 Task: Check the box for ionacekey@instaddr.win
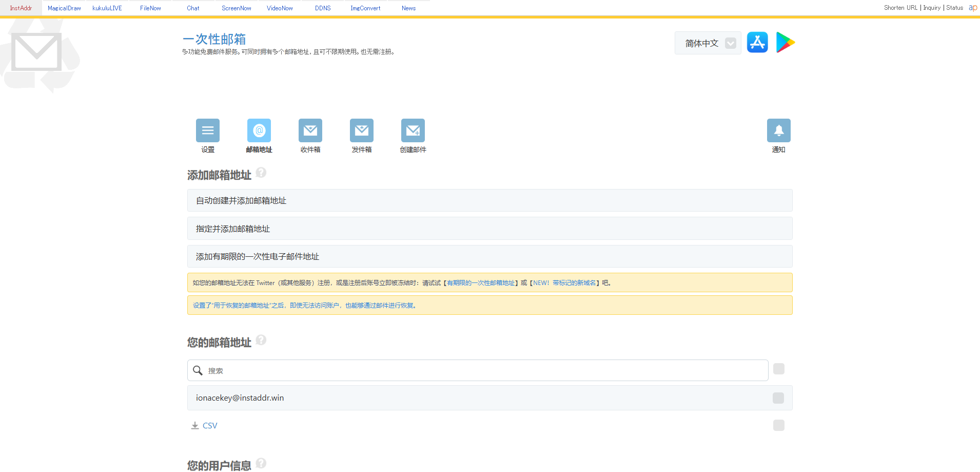tap(778, 398)
